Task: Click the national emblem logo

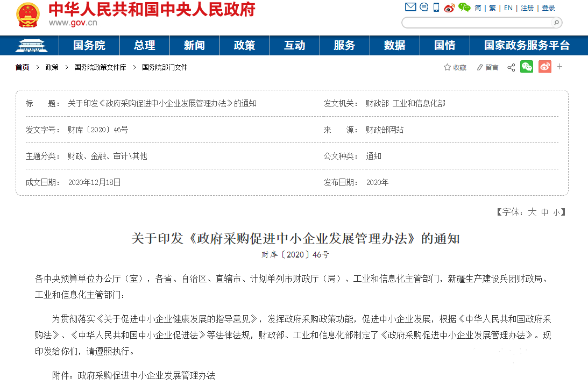Action: click(28, 15)
